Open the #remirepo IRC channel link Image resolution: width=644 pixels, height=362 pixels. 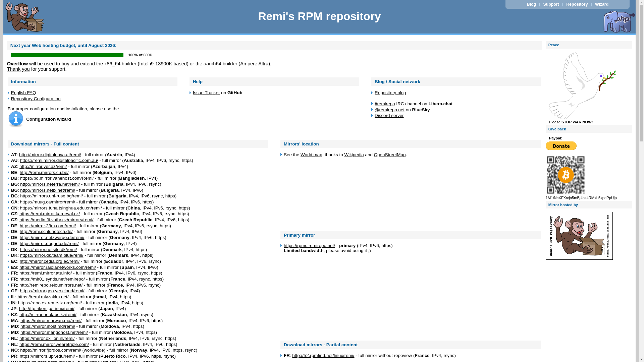[385, 104]
